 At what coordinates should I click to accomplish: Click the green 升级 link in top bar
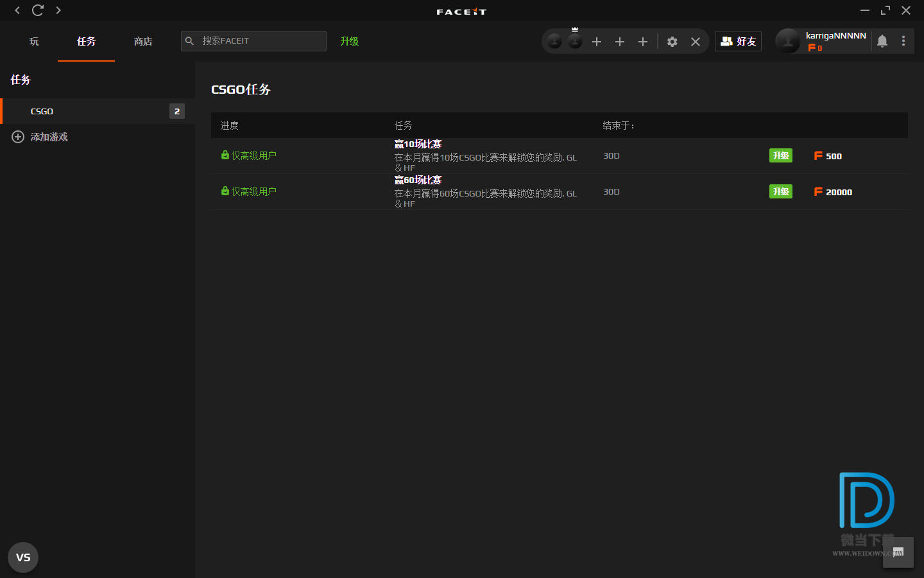tap(350, 41)
